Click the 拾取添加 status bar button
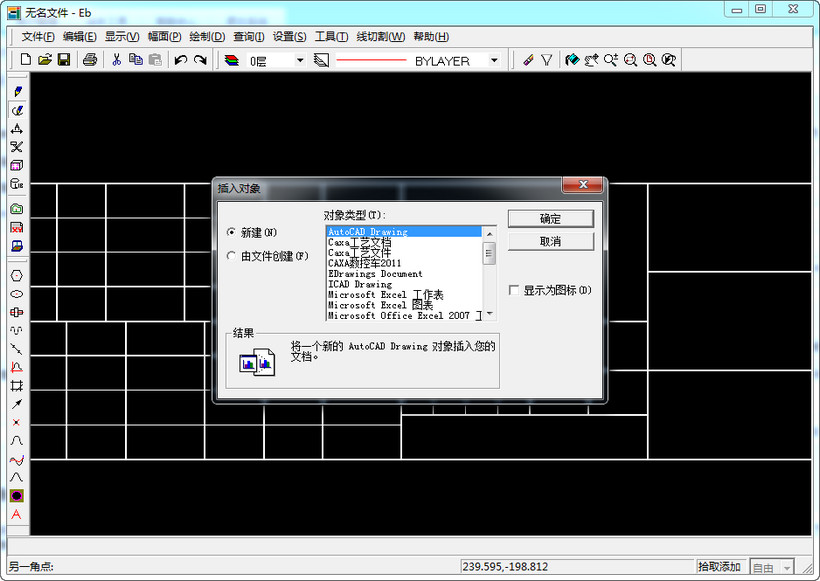Viewport: 820px width, 581px height. pyautogui.click(x=719, y=567)
